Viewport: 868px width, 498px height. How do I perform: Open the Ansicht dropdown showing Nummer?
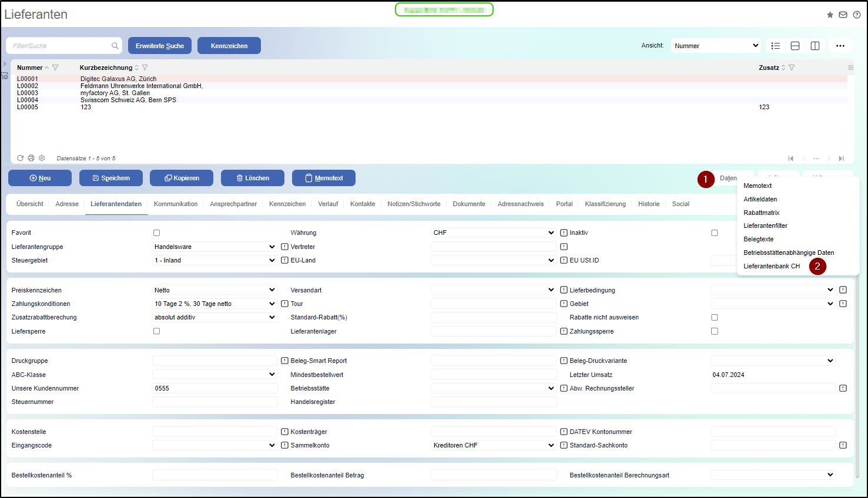point(716,46)
